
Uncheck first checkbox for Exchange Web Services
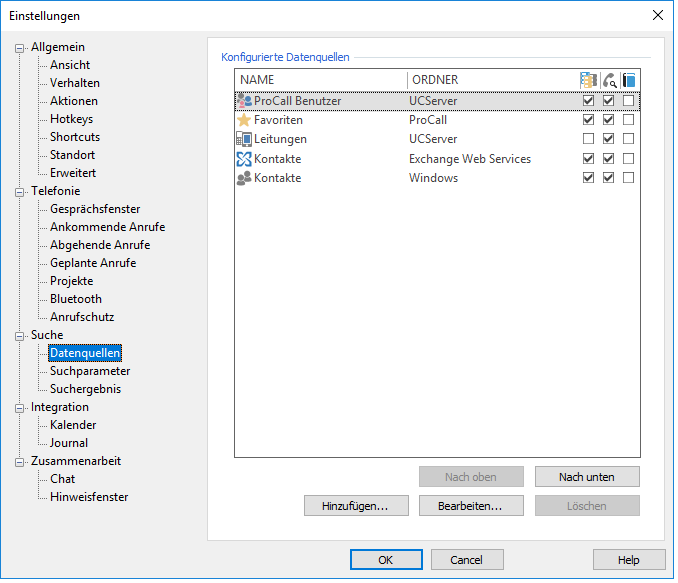click(588, 159)
